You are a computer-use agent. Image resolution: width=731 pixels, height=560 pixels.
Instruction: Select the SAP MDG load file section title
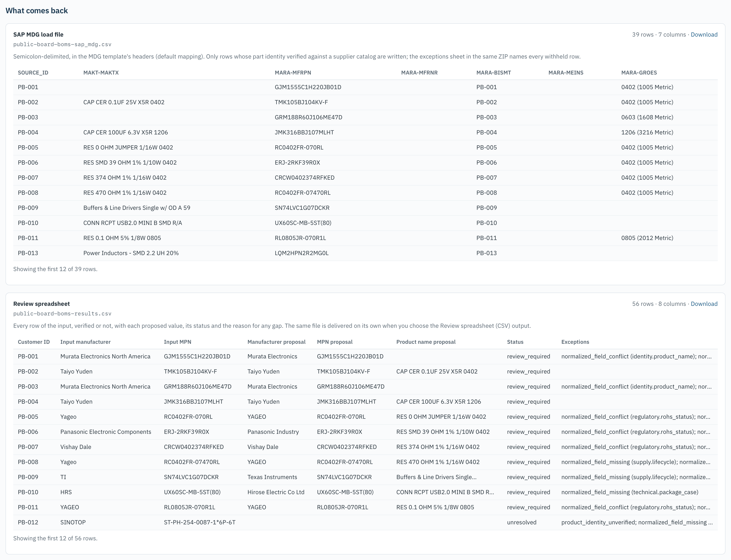coord(38,35)
